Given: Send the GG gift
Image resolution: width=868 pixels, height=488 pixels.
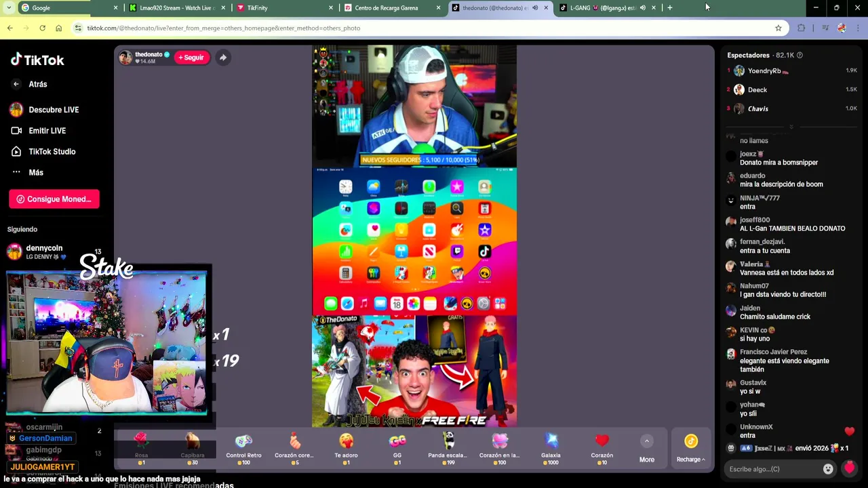Looking at the screenshot, I should click(397, 449).
